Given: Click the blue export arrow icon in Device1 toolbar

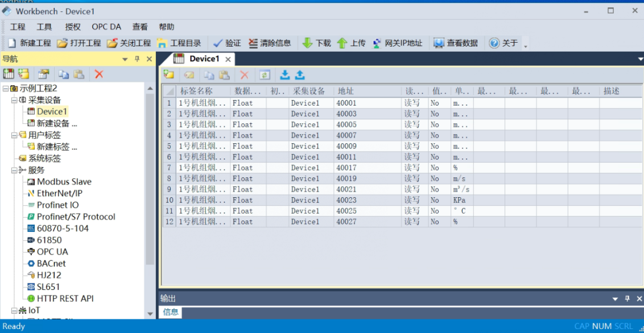Looking at the screenshot, I should coord(300,75).
